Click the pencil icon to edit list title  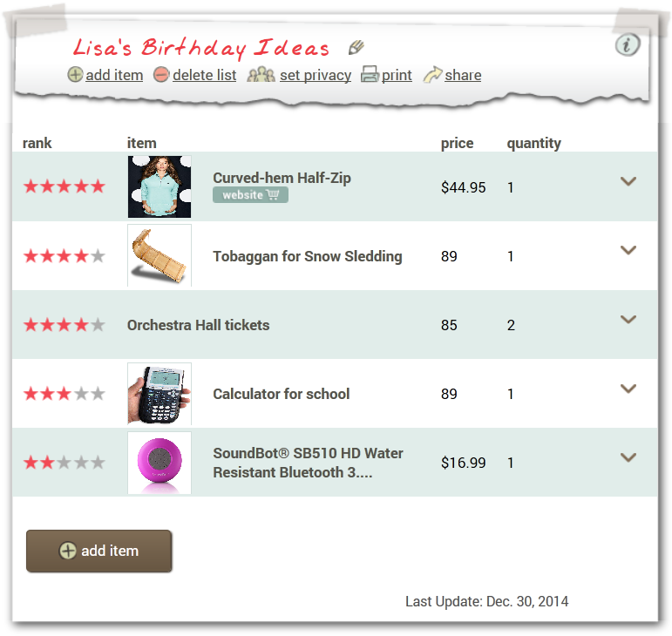coord(356,47)
